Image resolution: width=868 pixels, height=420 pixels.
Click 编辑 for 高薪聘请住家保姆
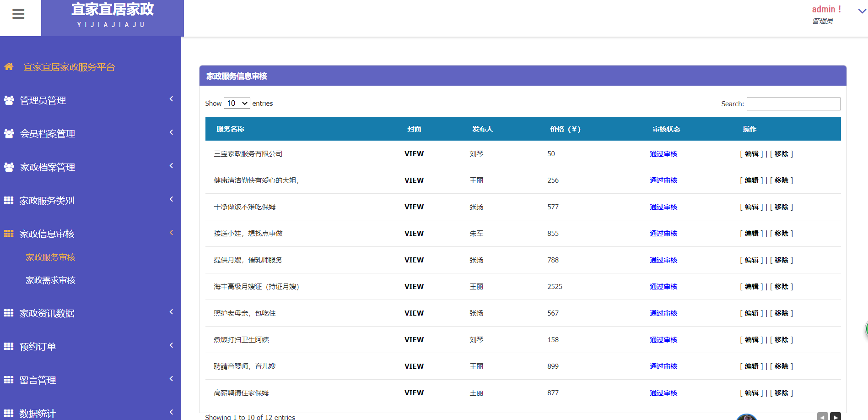click(x=752, y=393)
